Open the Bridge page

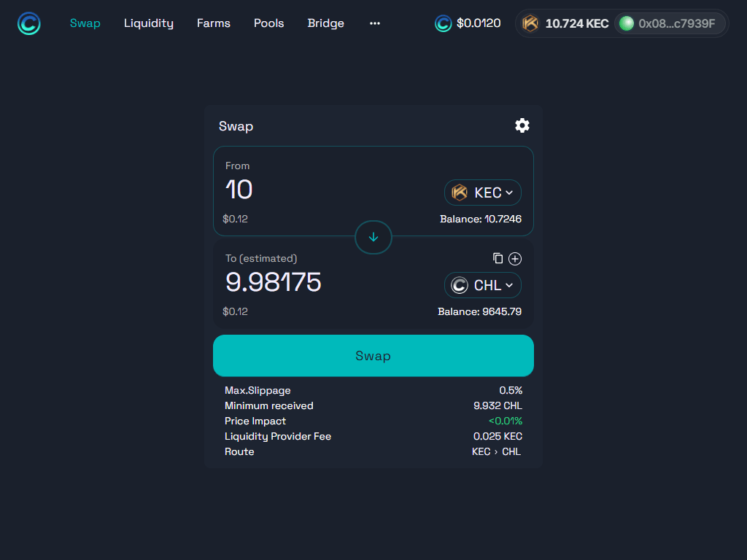[x=326, y=23]
